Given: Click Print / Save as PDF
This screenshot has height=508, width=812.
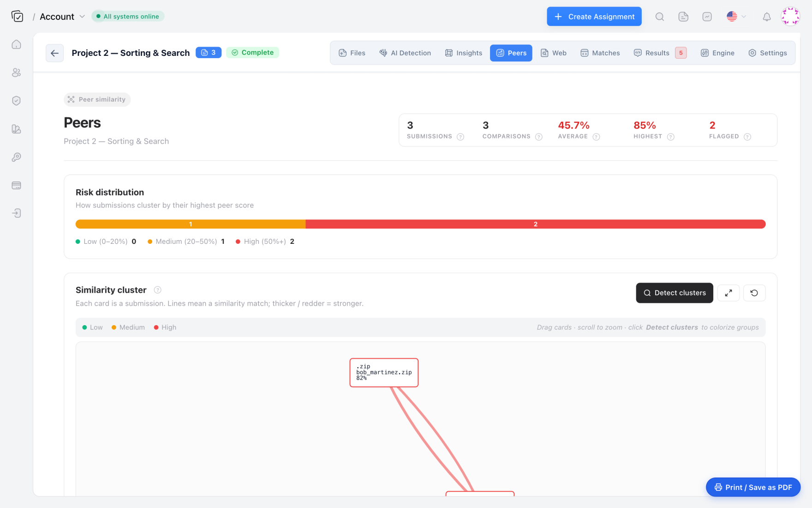Looking at the screenshot, I should [753, 487].
